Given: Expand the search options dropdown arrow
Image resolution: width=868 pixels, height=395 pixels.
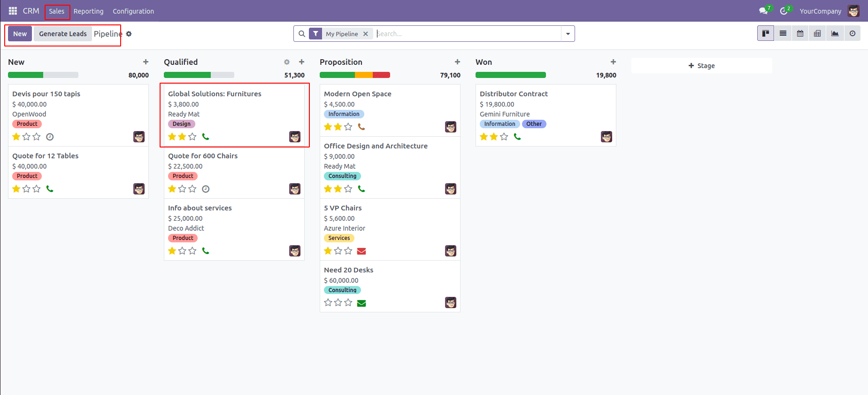Looking at the screenshot, I should 568,34.
